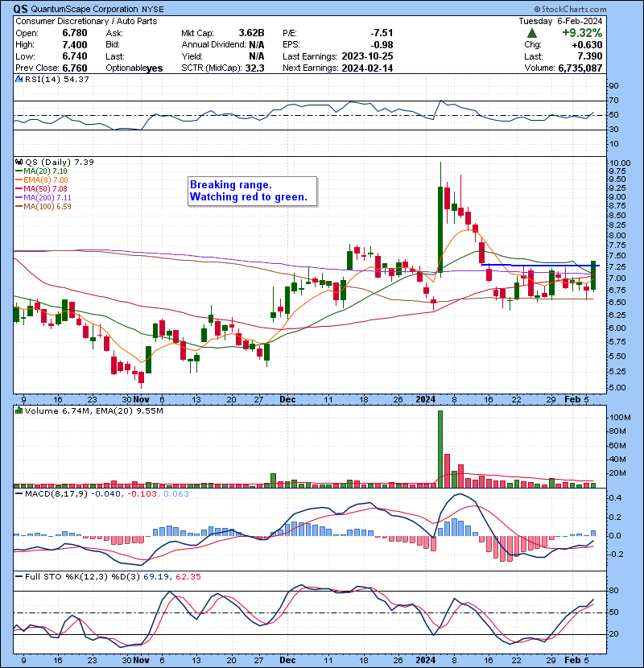Click the dash marker before the Full STO label

(19, 577)
